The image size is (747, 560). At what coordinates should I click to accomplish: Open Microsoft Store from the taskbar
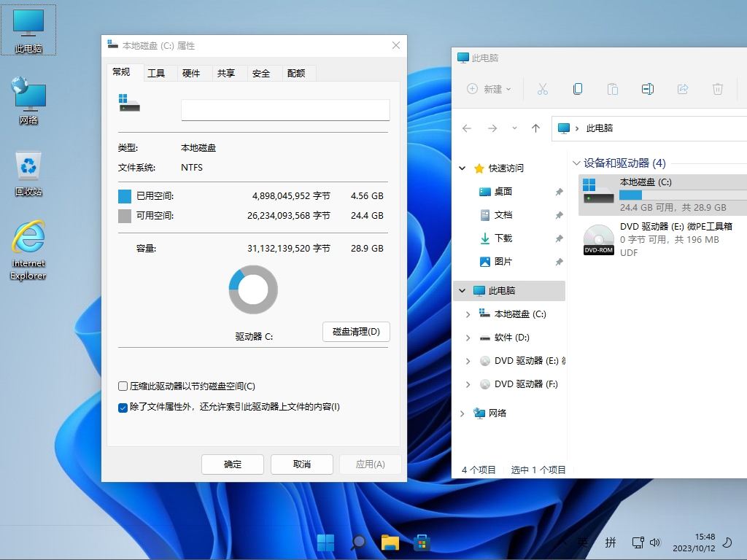click(422, 542)
